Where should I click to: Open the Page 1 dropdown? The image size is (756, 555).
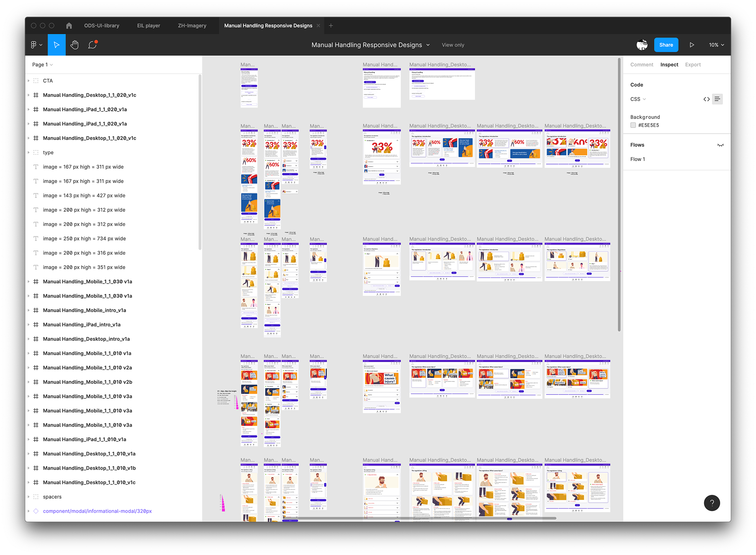(43, 65)
